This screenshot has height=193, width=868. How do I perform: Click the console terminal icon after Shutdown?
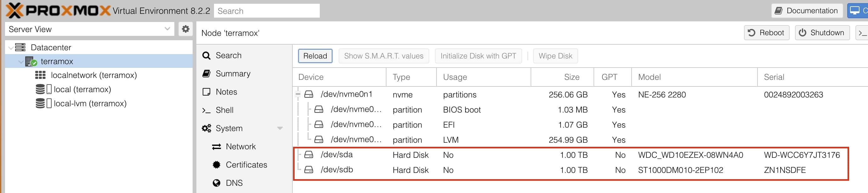[862, 33]
